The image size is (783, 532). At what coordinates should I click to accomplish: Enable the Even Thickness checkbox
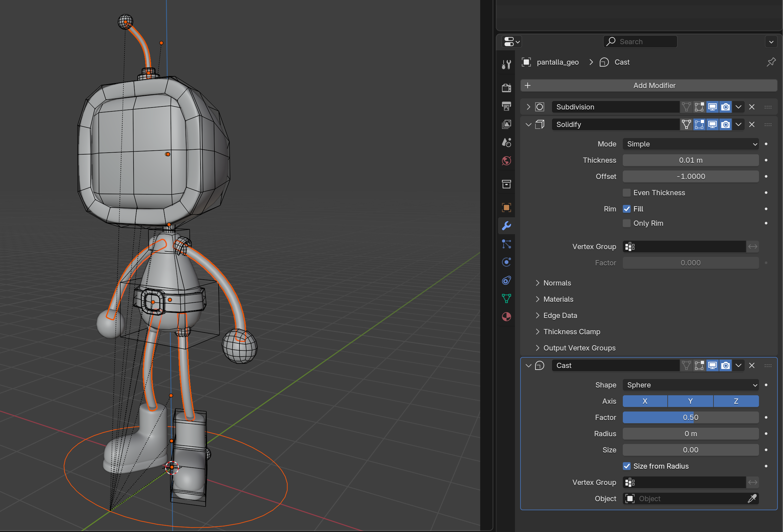point(627,193)
